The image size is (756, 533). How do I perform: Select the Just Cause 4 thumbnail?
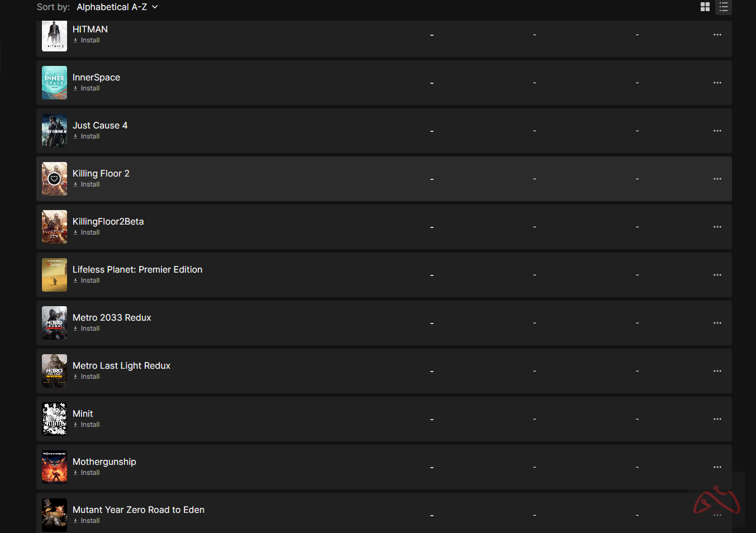click(54, 131)
